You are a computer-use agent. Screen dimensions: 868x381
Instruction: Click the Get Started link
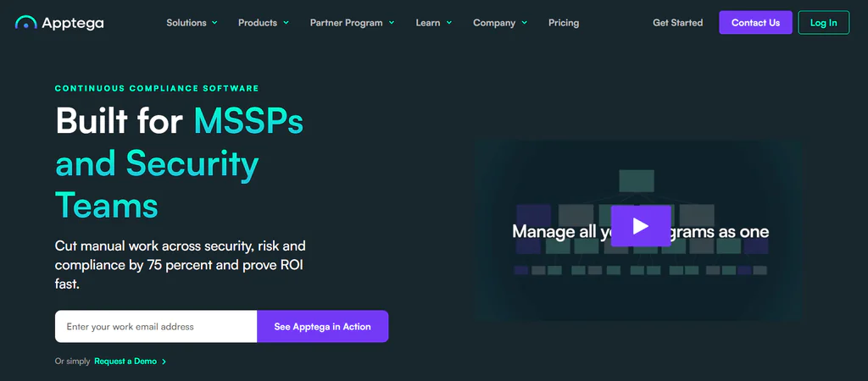click(x=677, y=23)
